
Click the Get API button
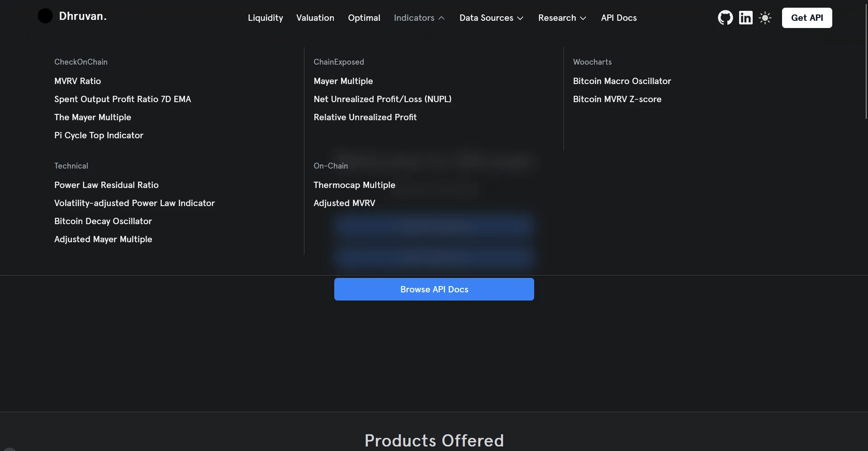806,18
